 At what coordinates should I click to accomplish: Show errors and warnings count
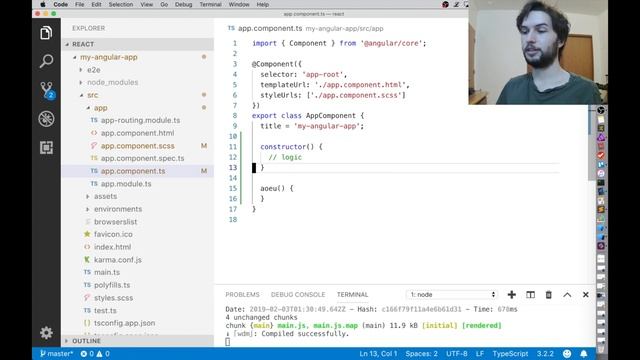(95, 354)
